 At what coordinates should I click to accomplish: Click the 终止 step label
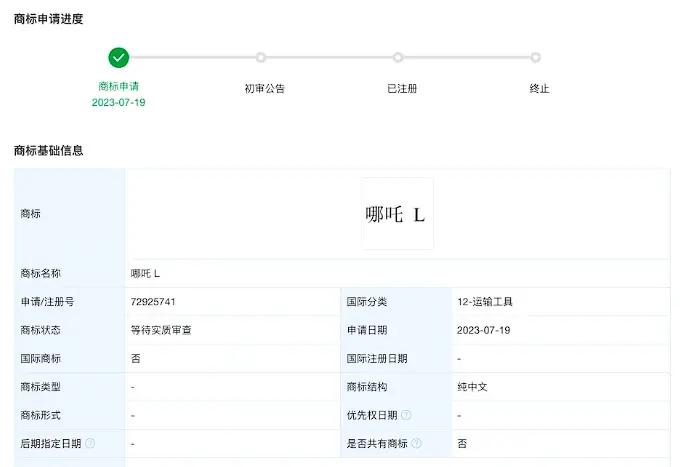pyautogui.click(x=539, y=88)
